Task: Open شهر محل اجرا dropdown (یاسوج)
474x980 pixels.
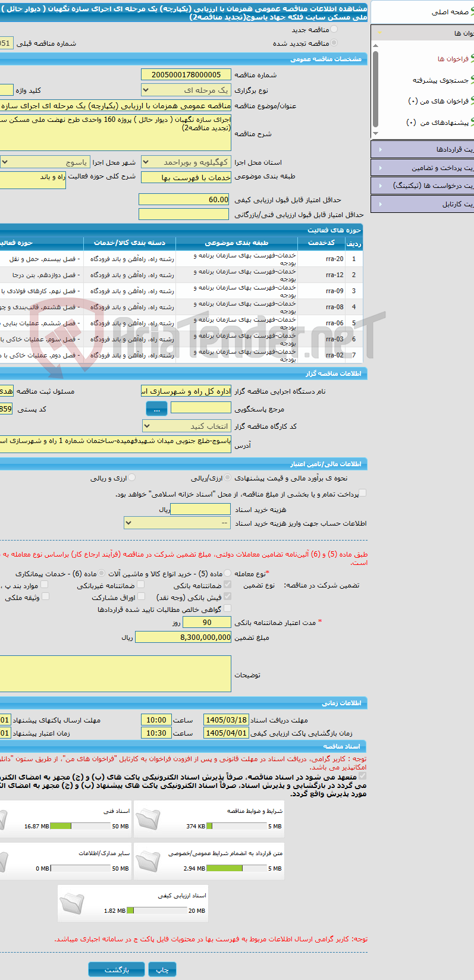Action: (x=45, y=162)
